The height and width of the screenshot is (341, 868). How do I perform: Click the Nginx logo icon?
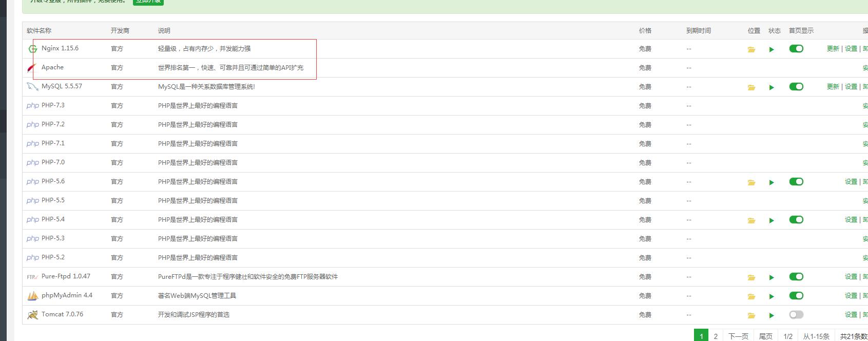click(x=33, y=49)
